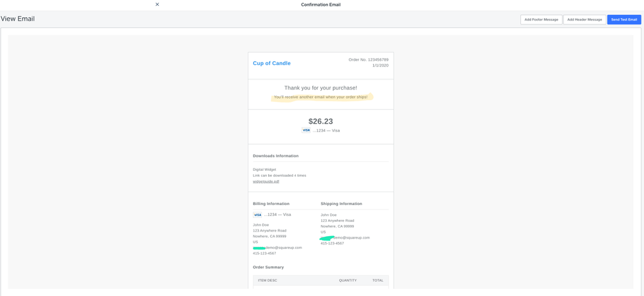This screenshot has height=296, width=644.
Task: Click the Visa icon in Billing Information
Action: [257, 215]
